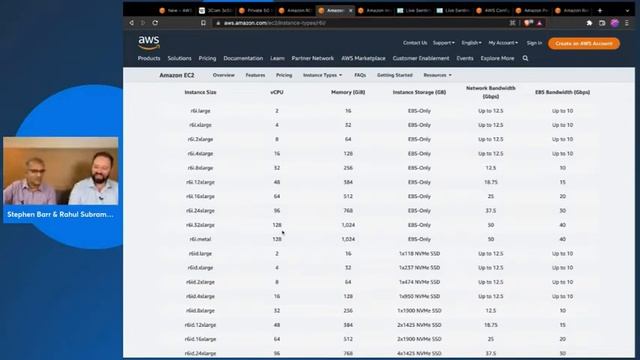Open Pricing in the Amazon EC2 subnav
Image resolution: width=640 pixels, height=360 pixels.
pos(284,75)
